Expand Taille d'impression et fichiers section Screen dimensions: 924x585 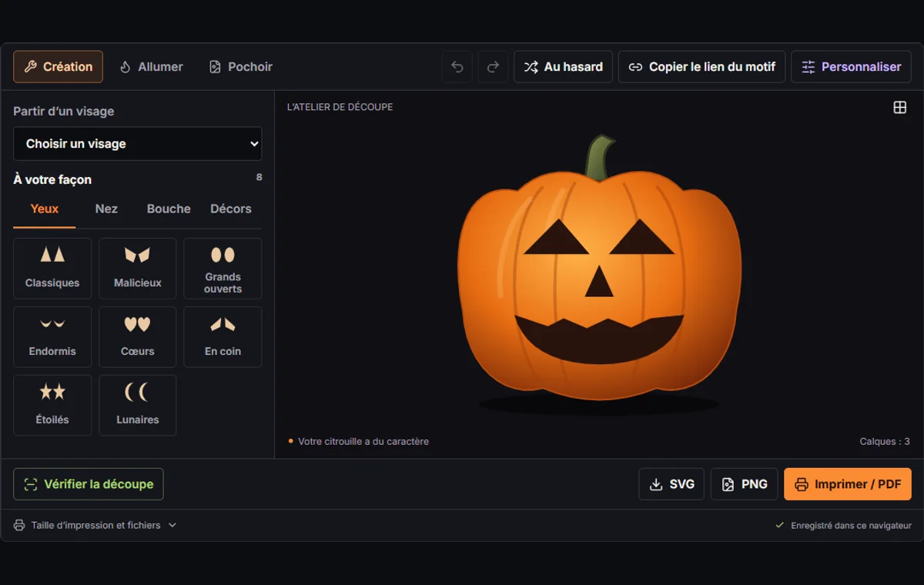tap(95, 525)
